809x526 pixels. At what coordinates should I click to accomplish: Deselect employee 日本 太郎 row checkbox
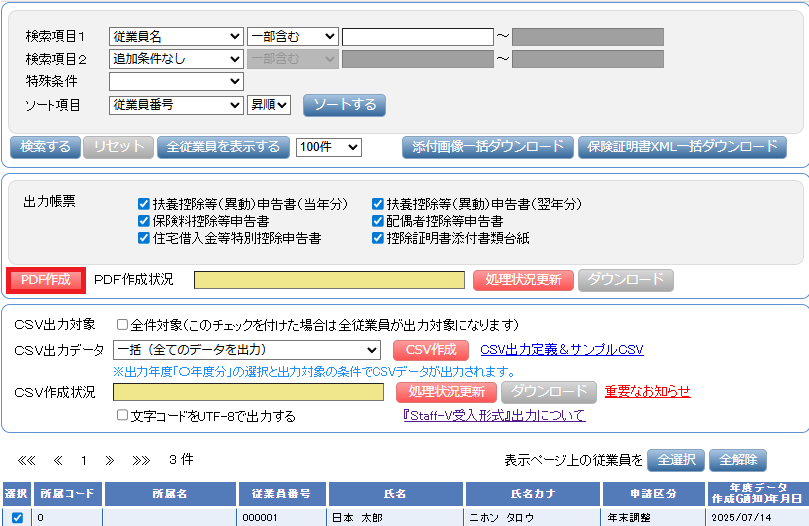17,518
